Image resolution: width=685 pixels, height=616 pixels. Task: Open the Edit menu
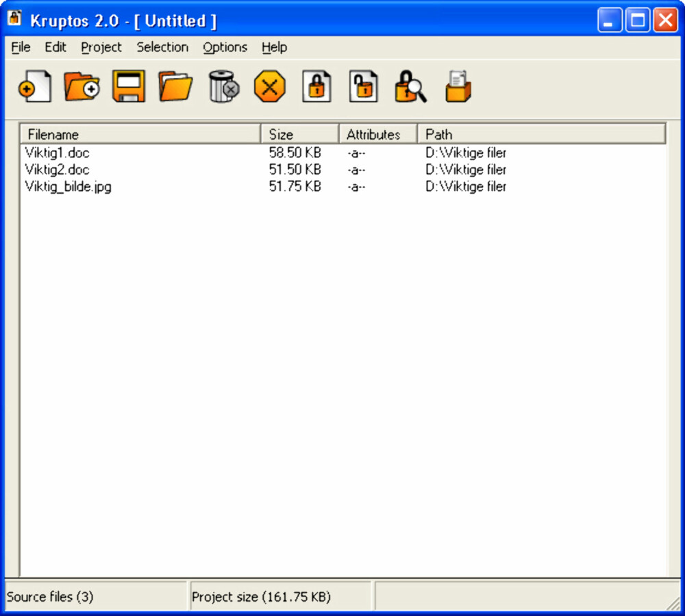(55, 47)
